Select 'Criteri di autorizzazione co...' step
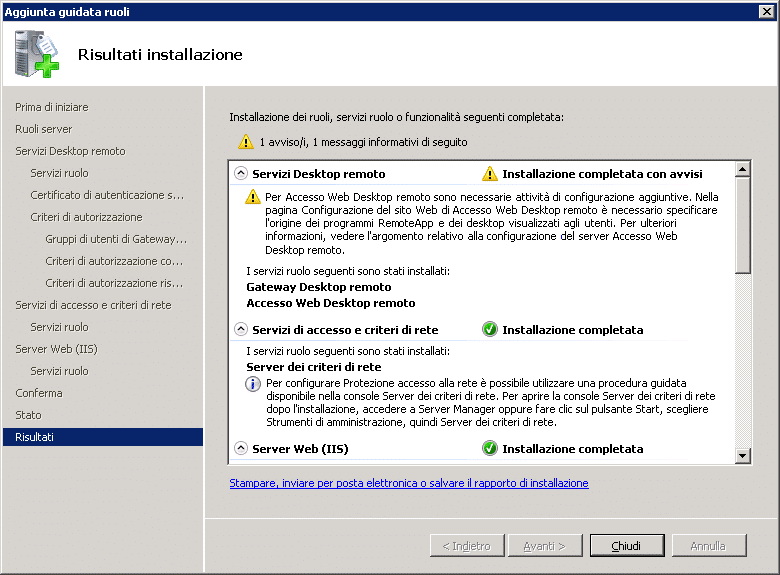This screenshot has width=780, height=575. pos(114,261)
